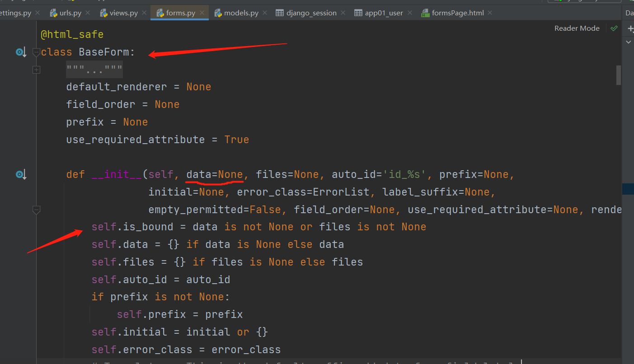Click the override gutter icon beside class BaseForm
Screen dimensions: 634x364
tap(21, 52)
